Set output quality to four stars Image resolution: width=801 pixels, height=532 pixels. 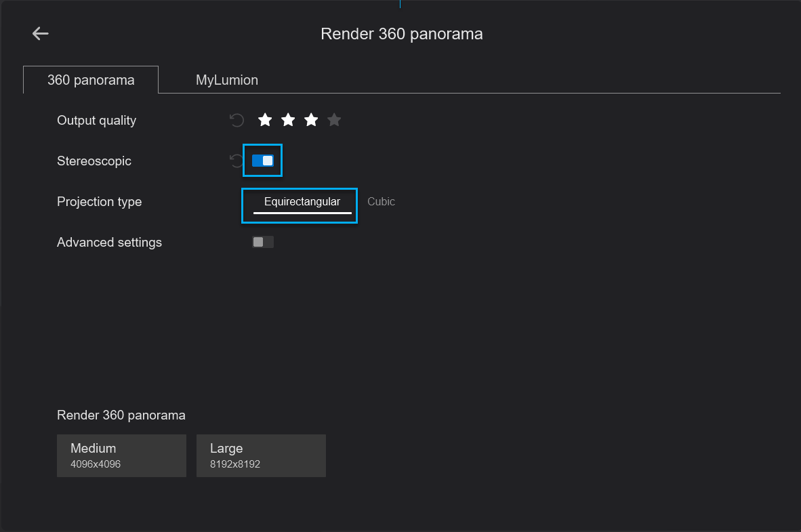pos(333,119)
